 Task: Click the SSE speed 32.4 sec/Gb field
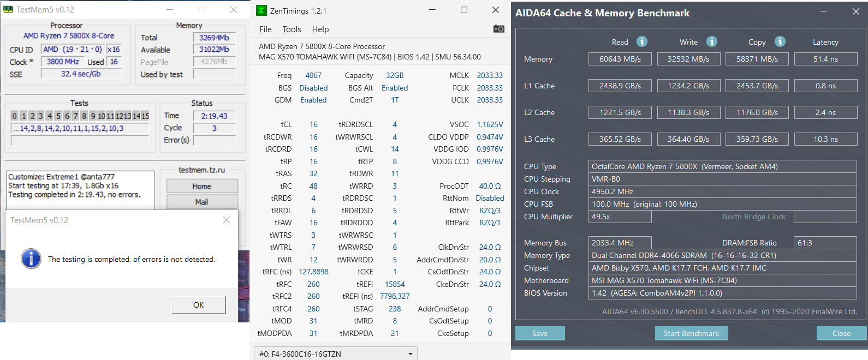point(81,74)
